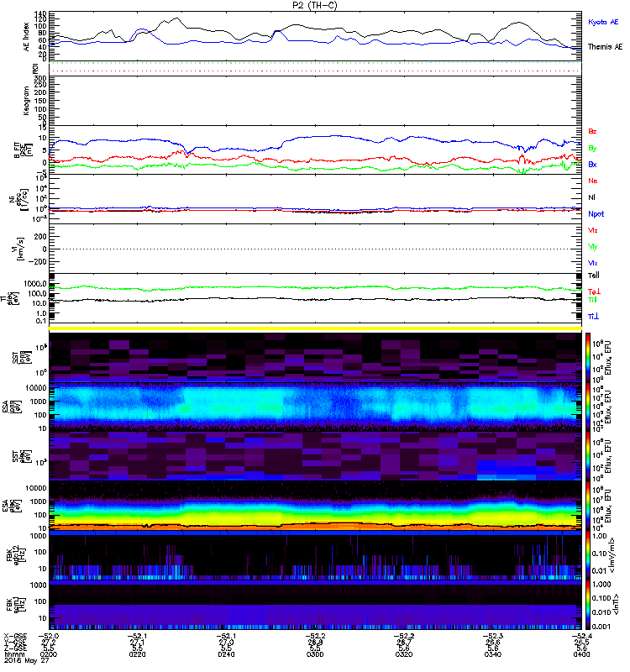630x672 pixels.
Task: Click the ESA ions [eV] axis label
Action: coord(10,407)
